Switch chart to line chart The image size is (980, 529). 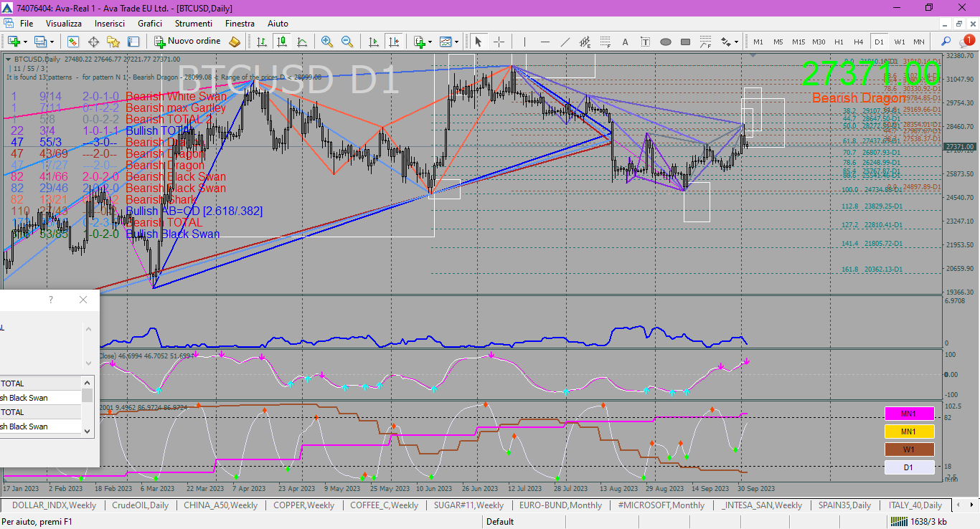point(302,42)
